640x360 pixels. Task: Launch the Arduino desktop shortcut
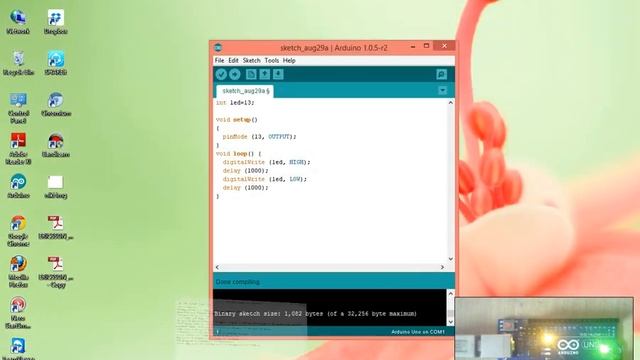click(x=18, y=186)
